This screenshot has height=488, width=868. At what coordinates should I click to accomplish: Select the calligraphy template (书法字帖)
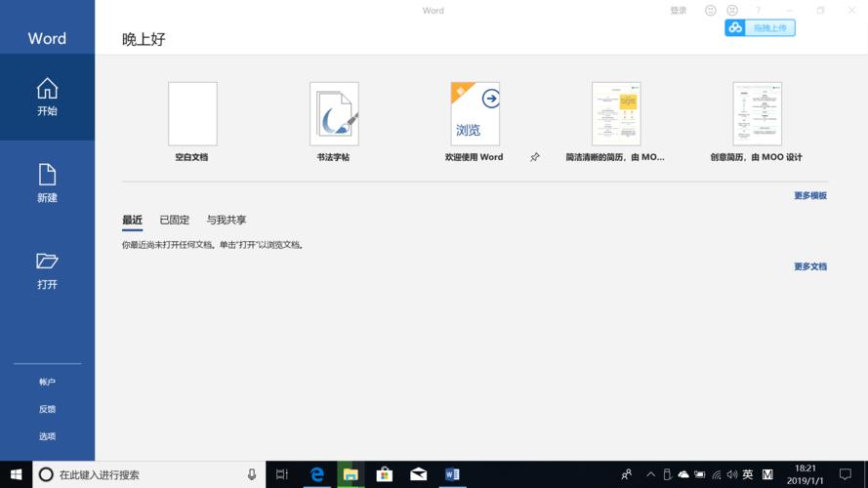334,122
